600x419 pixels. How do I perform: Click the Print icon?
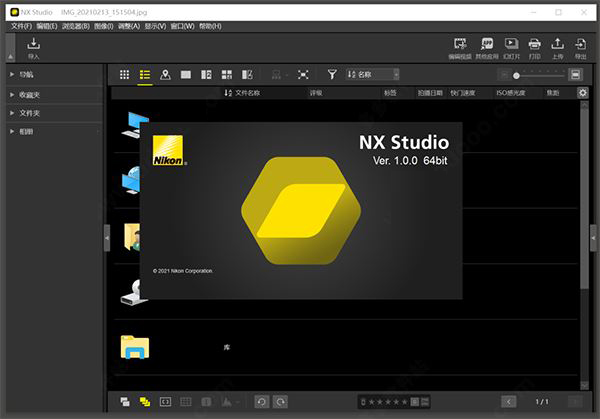pos(534,46)
